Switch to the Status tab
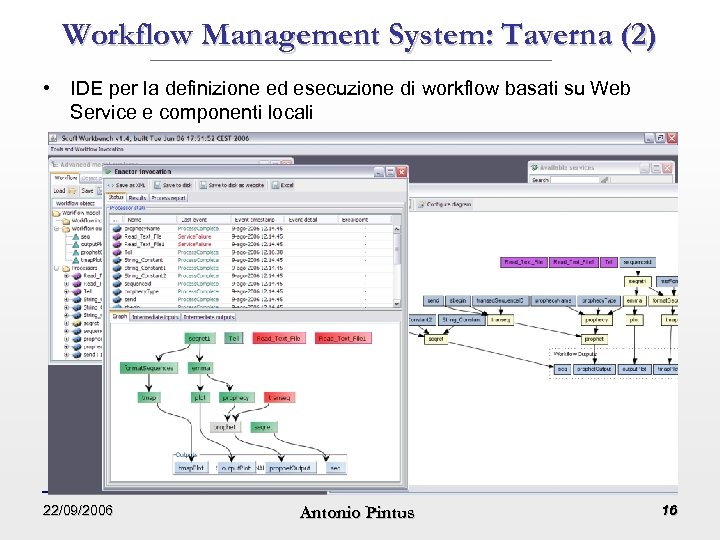The height and width of the screenshot is (540, 720). coord(116,197)
